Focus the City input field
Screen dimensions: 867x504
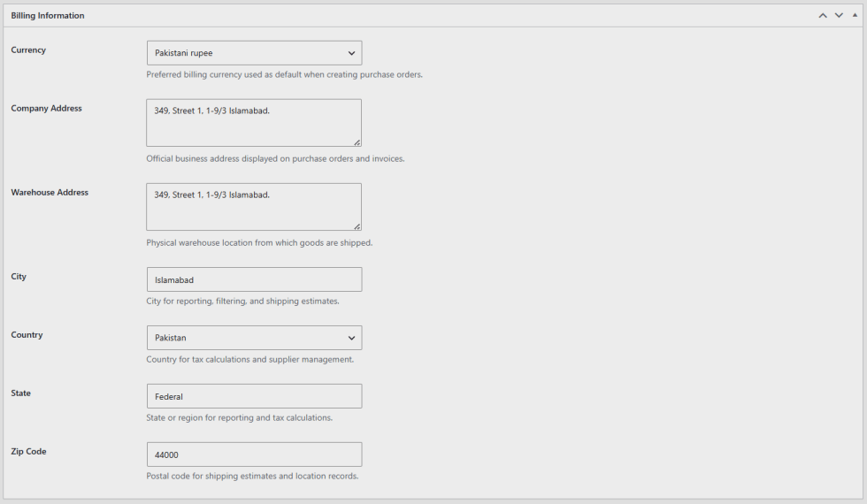coord(255,279)
